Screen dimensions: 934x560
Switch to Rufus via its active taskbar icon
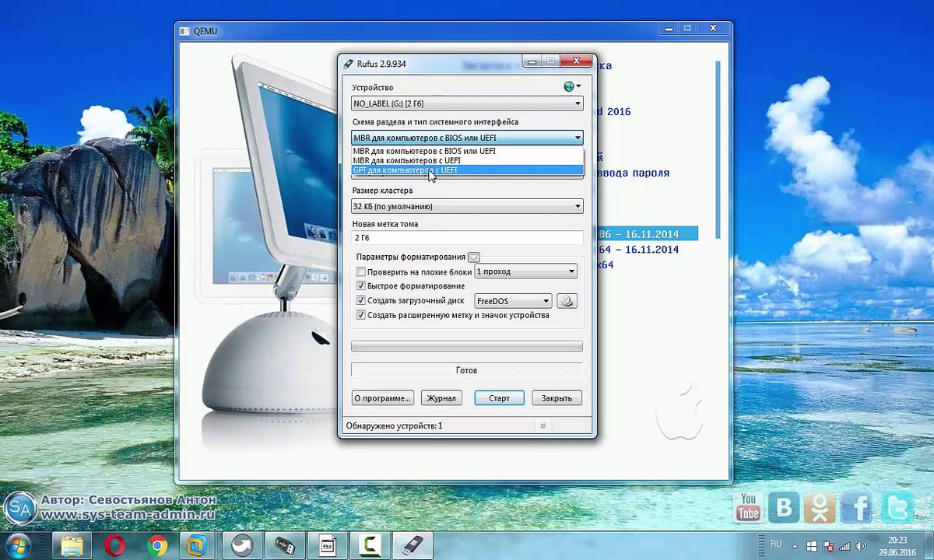point(412,545)
